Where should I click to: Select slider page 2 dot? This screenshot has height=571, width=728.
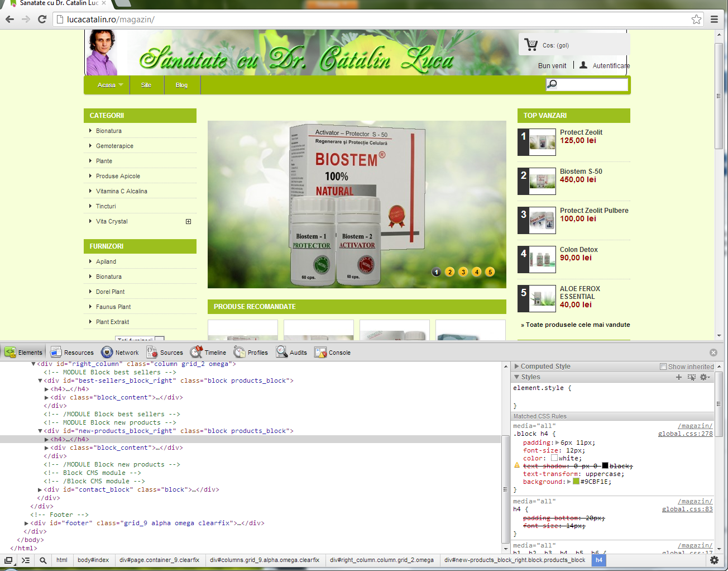(x=450, y=272)
